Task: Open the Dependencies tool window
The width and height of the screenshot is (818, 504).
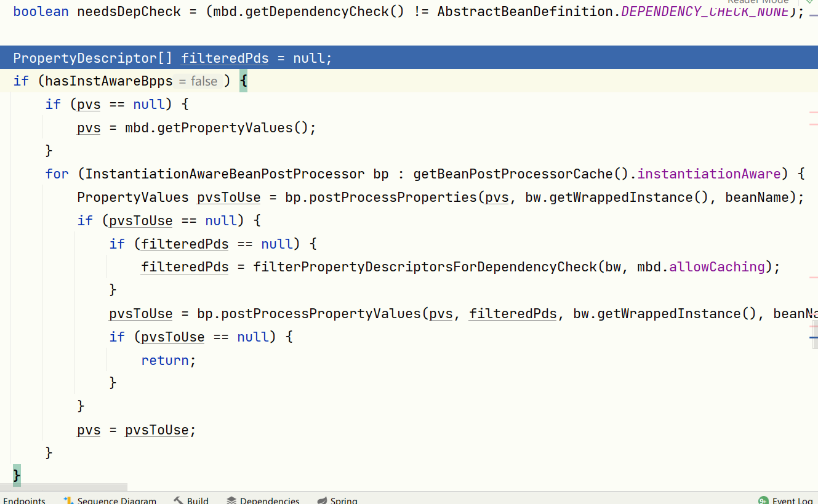Action: pyautogui.click(x=263, y=500)
